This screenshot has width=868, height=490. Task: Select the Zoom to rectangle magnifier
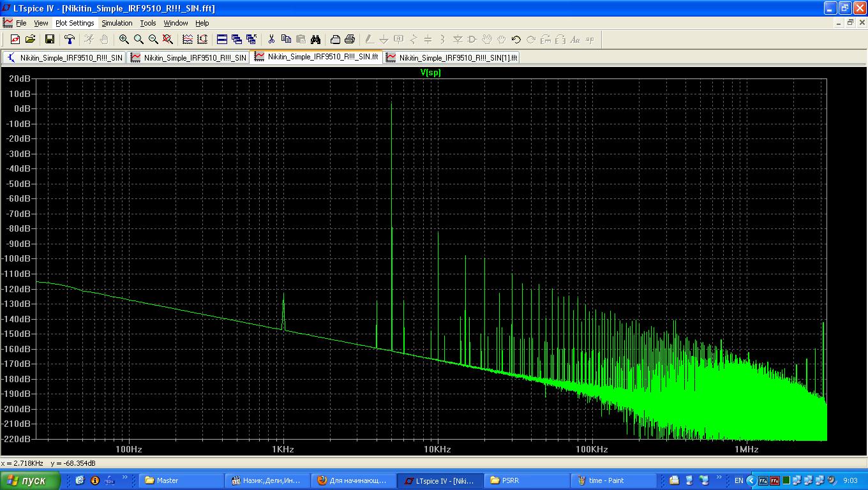click(138, 40)
